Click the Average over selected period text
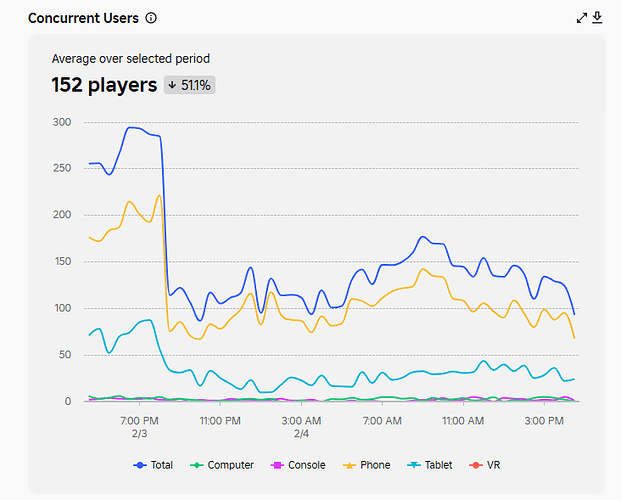 pos(131,59)
